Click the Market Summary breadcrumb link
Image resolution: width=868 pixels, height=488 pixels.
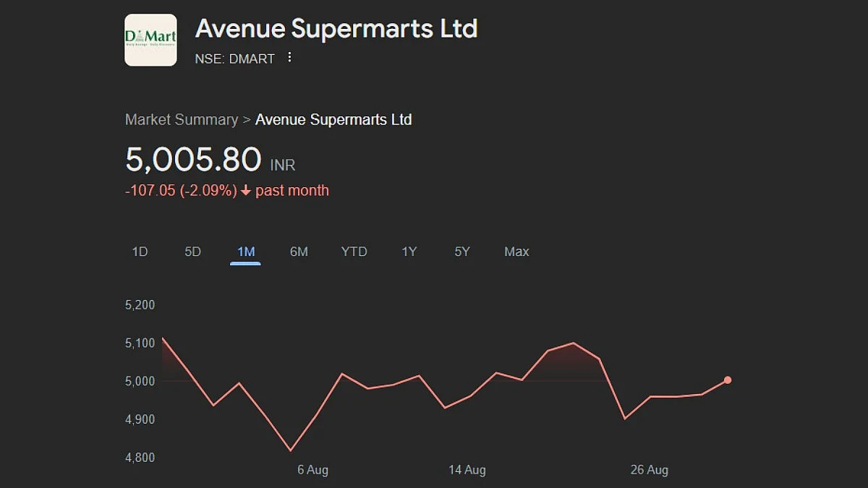click(182, 120)
